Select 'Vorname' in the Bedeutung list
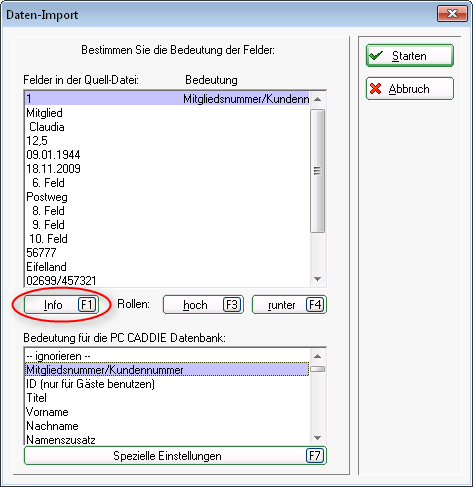Image resolution: width=473 pixels, height=487 pixels. [167, 412]
